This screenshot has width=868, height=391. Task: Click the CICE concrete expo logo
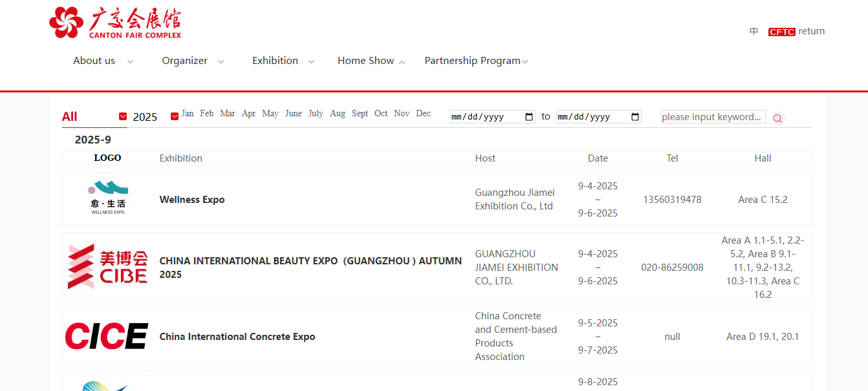[107, 335]
